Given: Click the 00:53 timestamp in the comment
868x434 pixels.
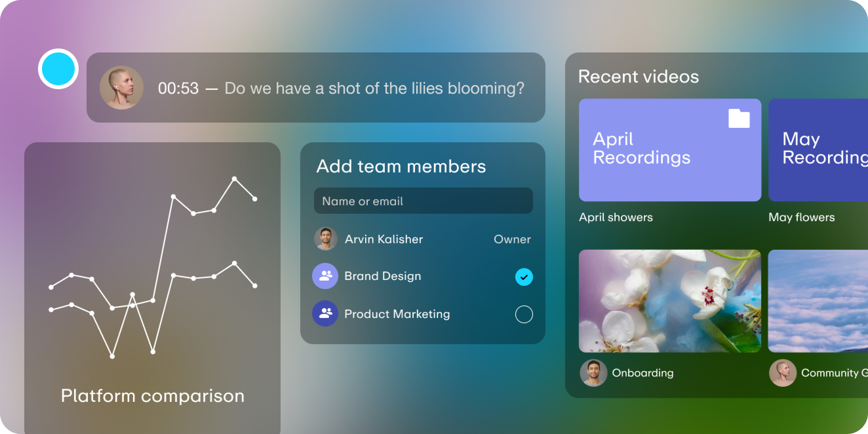Looking at the screenshot, I should pos(178,88).
